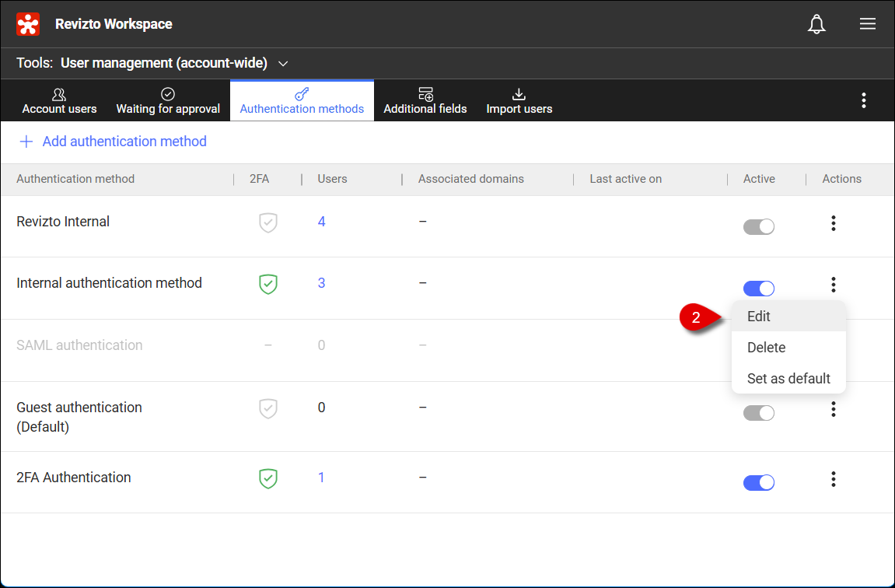Click the Users column header
Screen dimensions: 895x588
coord(332,179)
